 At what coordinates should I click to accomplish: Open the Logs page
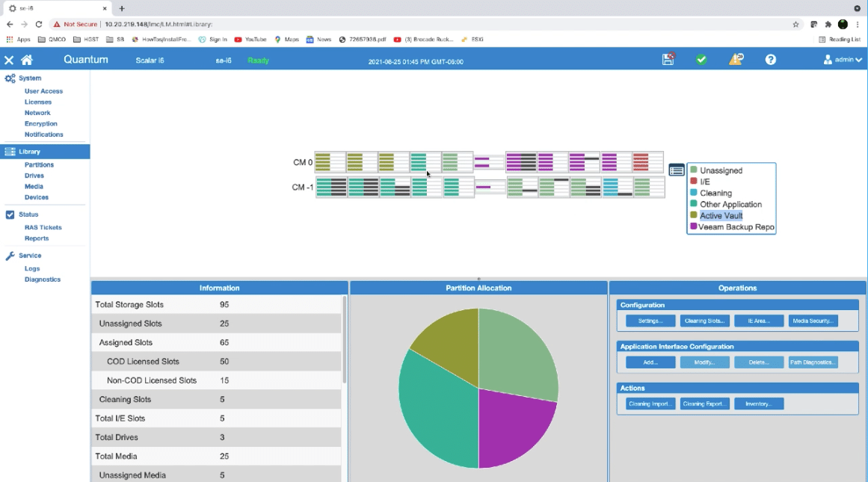click(31, 268)
